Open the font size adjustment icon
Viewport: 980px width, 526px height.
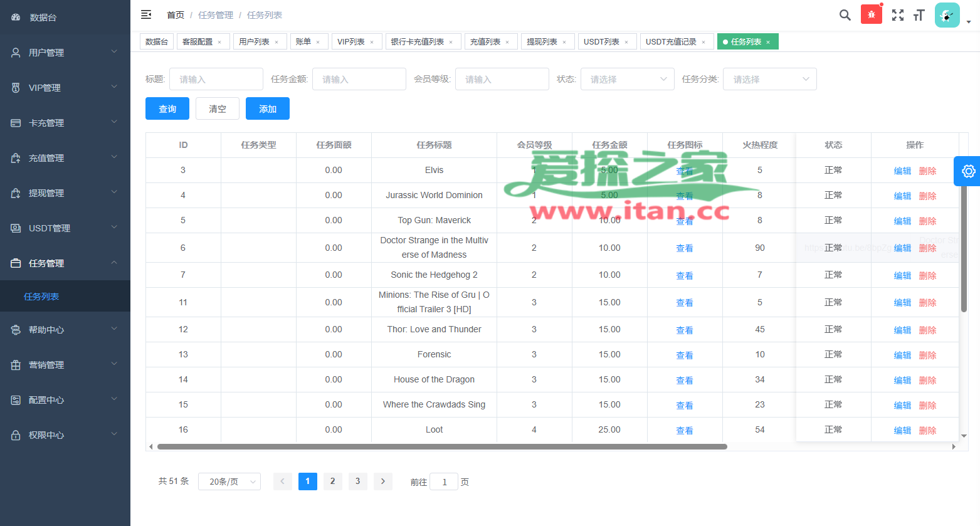[919, 15]
